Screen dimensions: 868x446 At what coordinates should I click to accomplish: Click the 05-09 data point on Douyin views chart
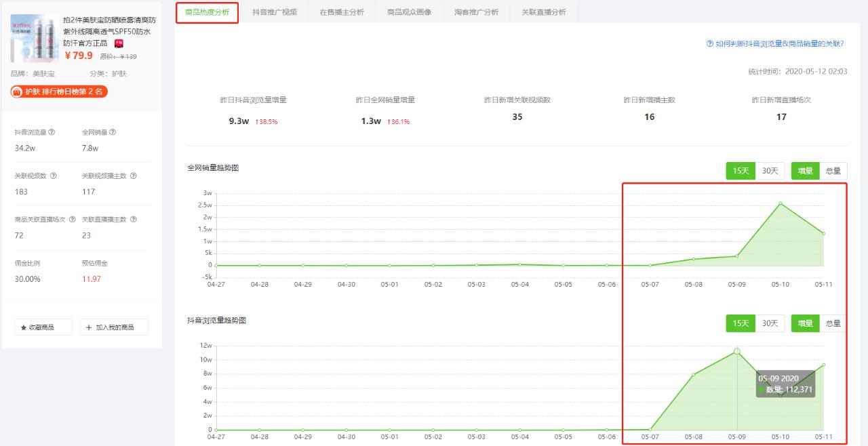pyautogui.click(x=736, y=351)
